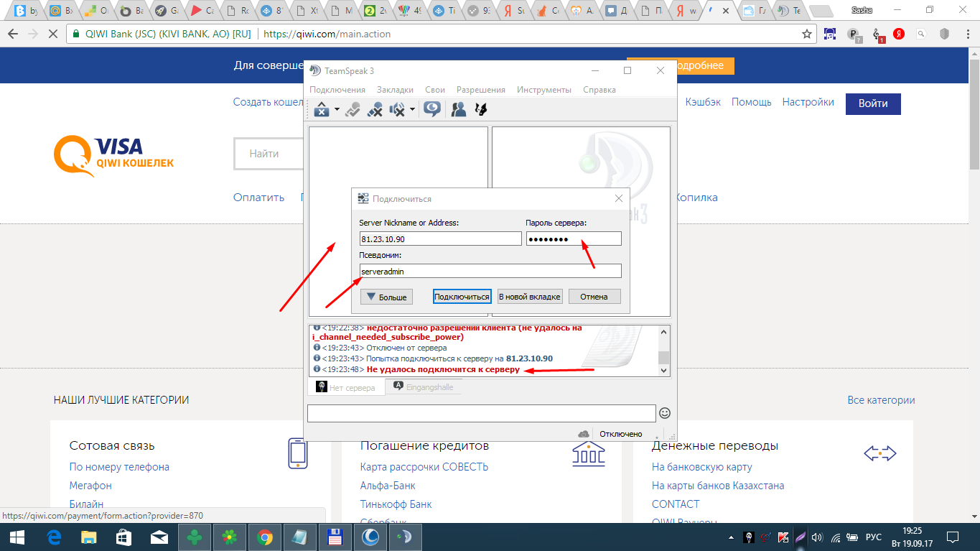Switch to the Eingangshalle chat tab

[x=422, y=387]
